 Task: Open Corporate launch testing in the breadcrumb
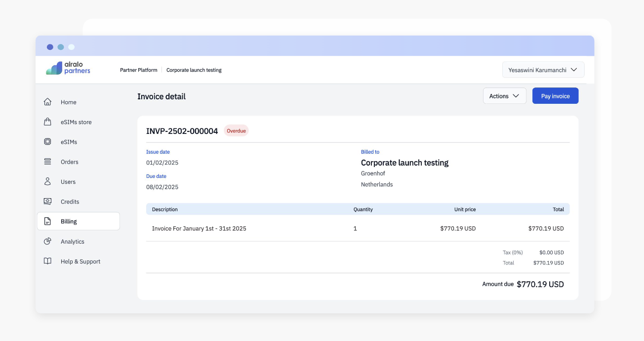(x=194, y=70)
